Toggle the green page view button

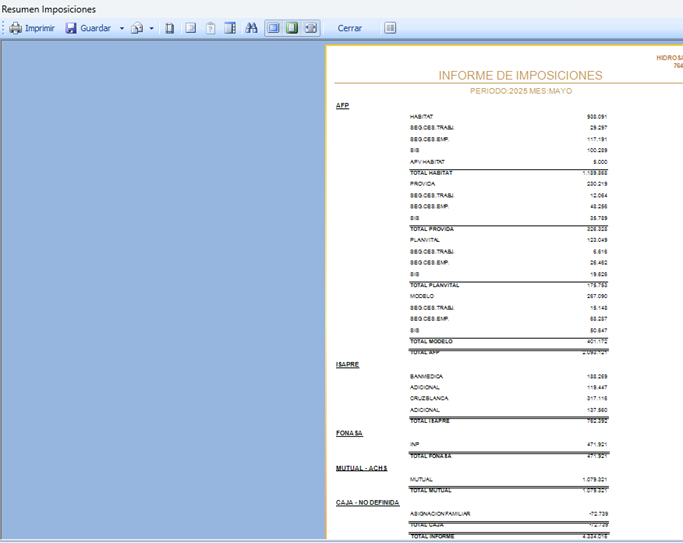(x=292, y=28)
